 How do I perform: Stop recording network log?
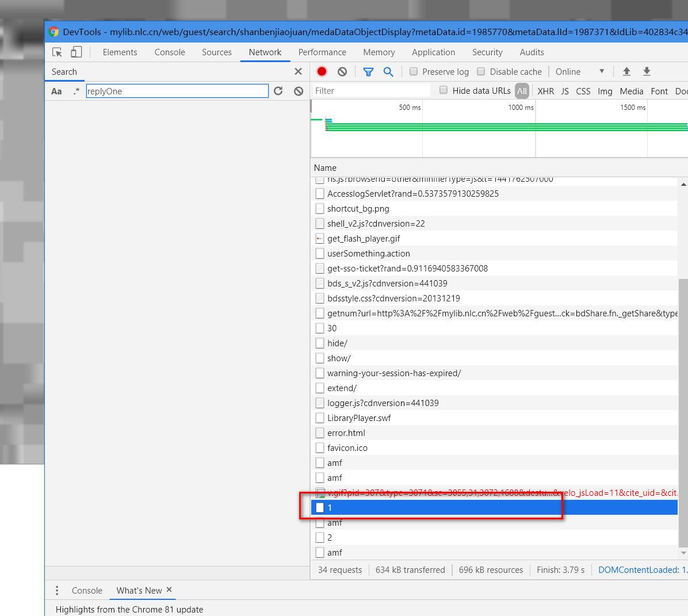click(x=322, y=71)
